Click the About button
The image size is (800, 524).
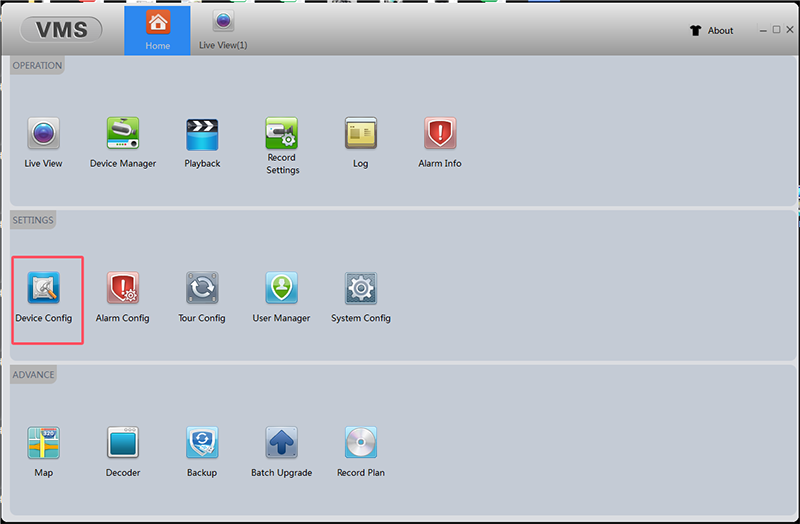tap(712, 31)
